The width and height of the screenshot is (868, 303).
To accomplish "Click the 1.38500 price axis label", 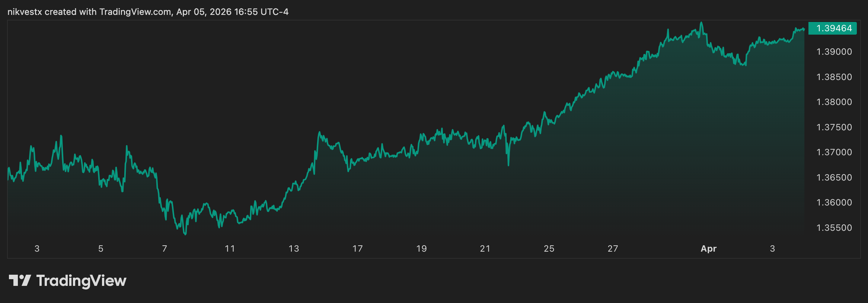I will [x=834, y=77].
